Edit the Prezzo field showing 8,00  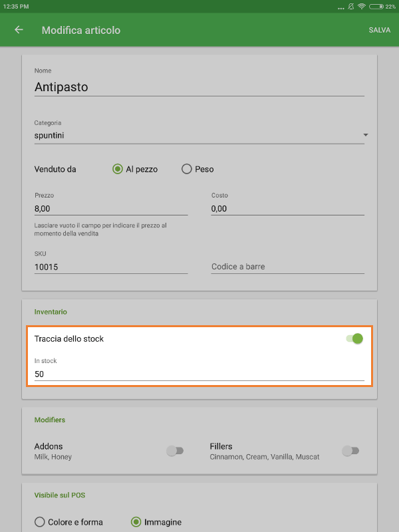111,208
